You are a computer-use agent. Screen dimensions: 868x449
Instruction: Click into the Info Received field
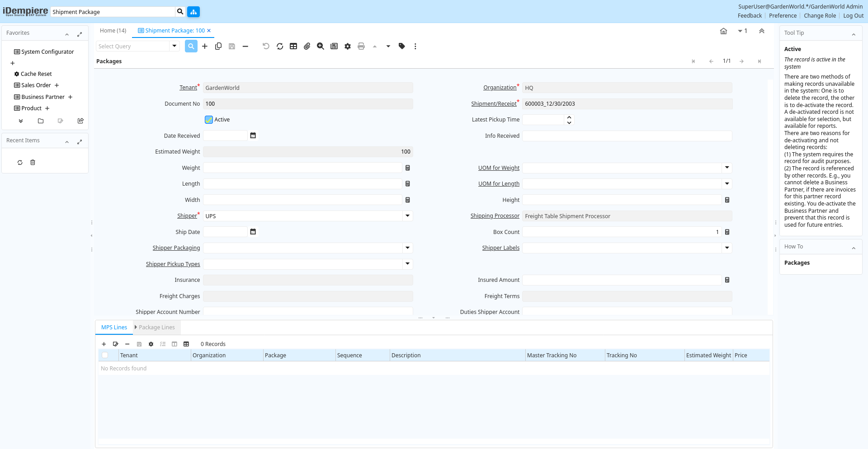(627, 136)
